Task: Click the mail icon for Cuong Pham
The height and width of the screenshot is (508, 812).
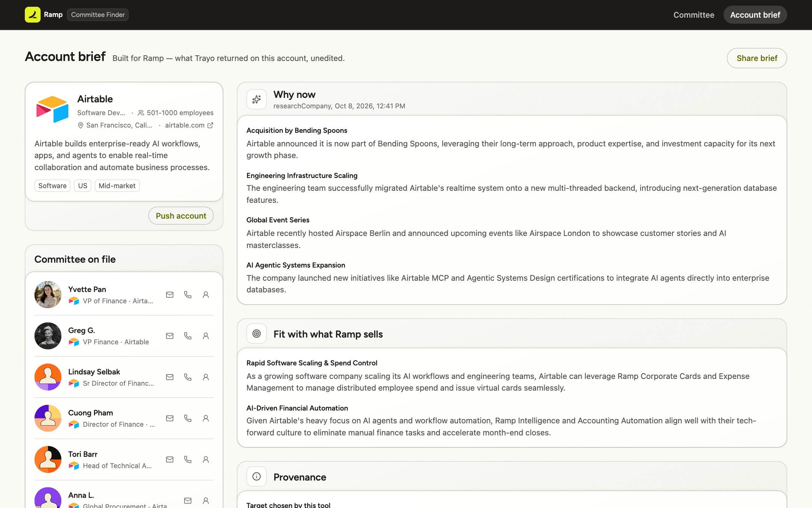Action: (170, 418)
